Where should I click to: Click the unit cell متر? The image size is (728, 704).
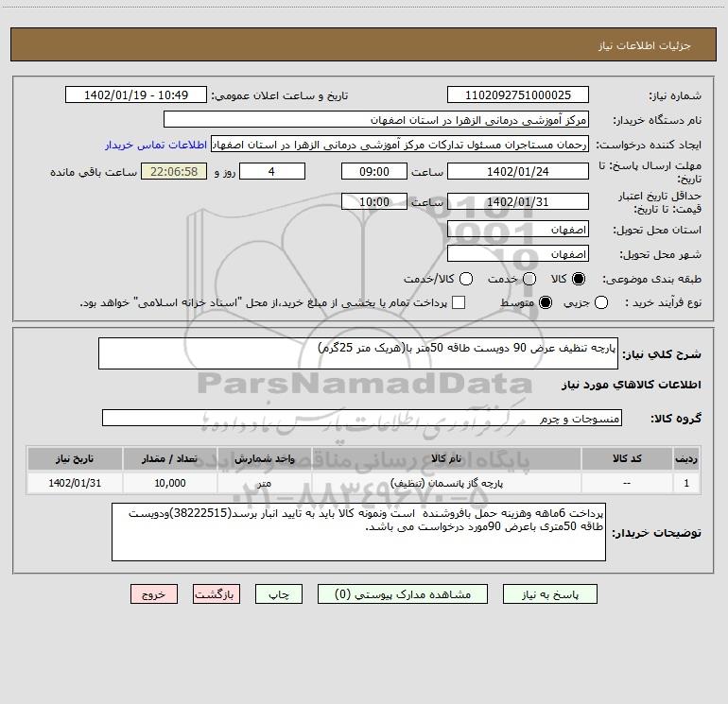tap(264, 483)
